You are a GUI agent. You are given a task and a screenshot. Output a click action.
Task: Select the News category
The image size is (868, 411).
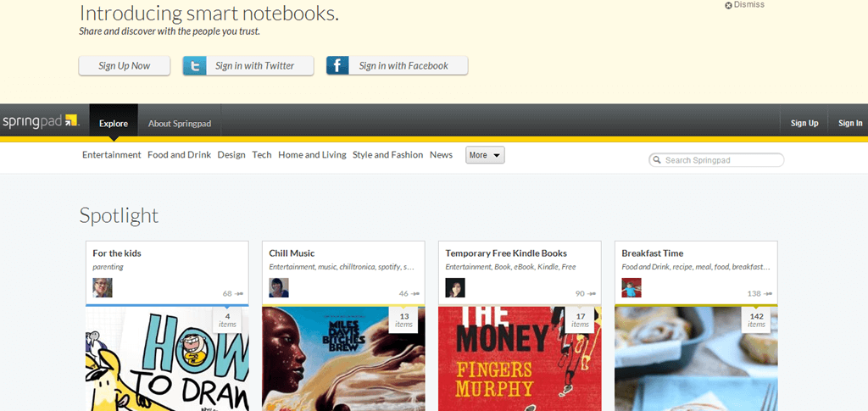[x=441, y=155]
